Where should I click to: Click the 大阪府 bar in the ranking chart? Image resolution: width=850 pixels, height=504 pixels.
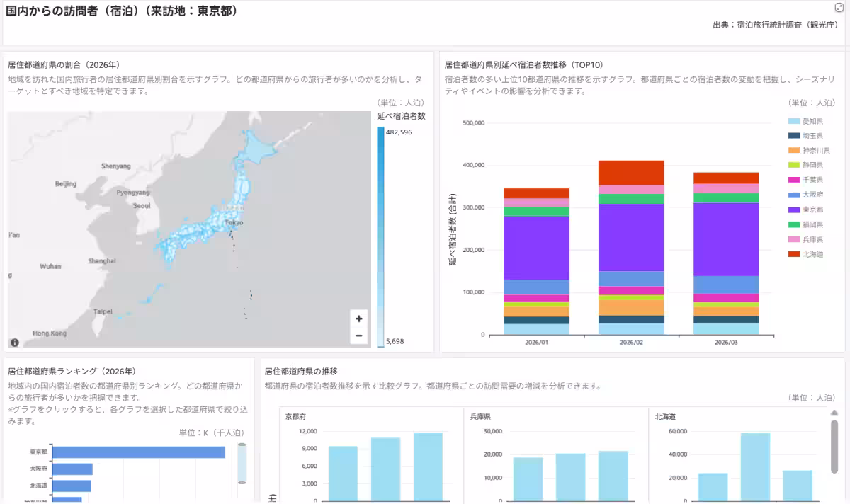73,469
